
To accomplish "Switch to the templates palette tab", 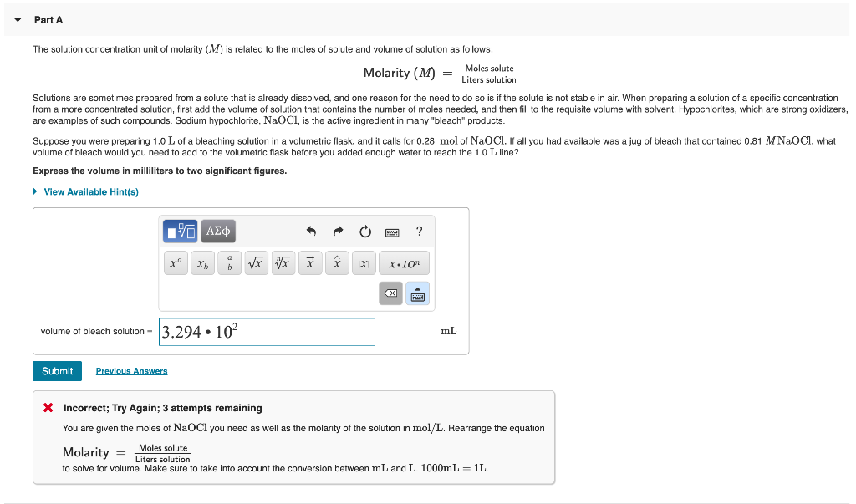I will coord(180,231).
